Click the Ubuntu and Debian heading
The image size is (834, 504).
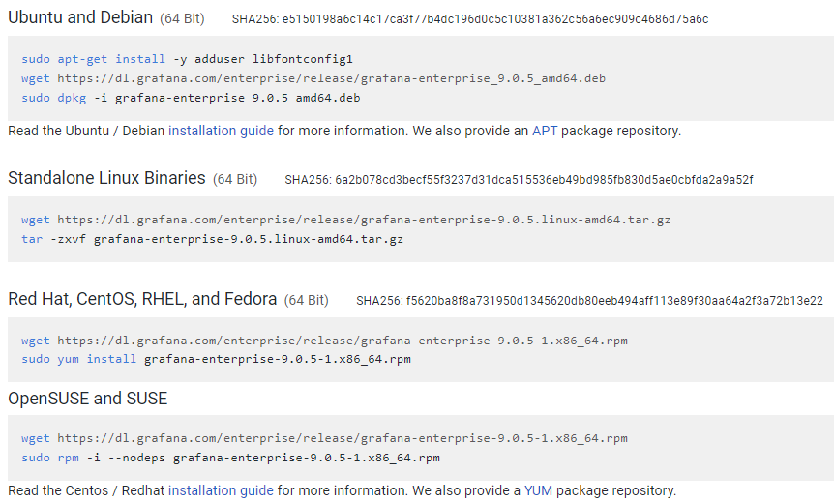(80, 17)
